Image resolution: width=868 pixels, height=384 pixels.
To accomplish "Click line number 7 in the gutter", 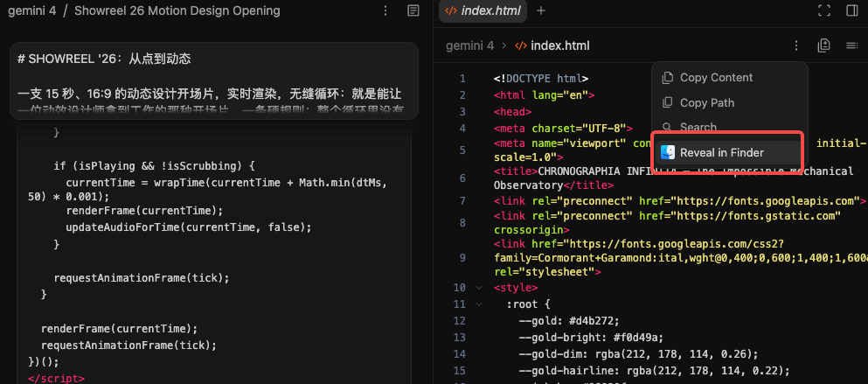I will click(462, 200).
